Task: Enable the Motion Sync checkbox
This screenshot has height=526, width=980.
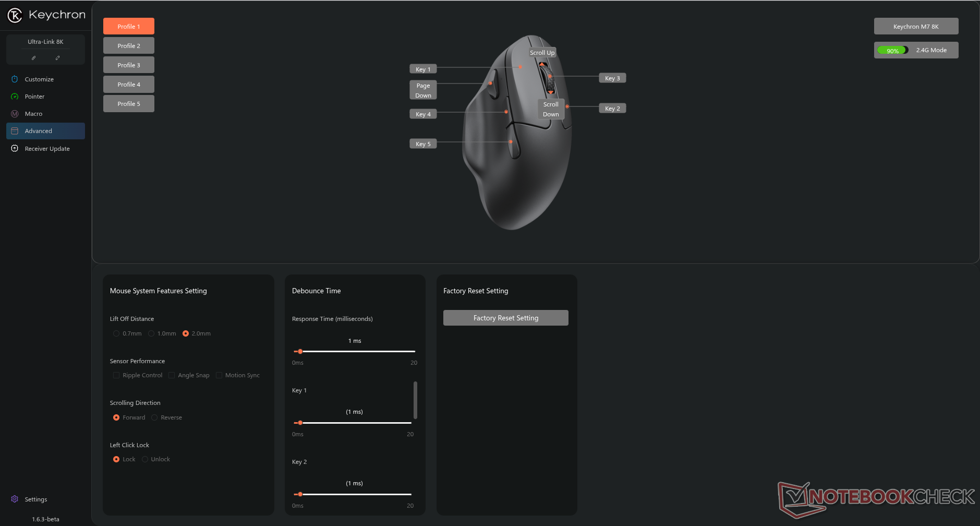Action: point(219,375)
